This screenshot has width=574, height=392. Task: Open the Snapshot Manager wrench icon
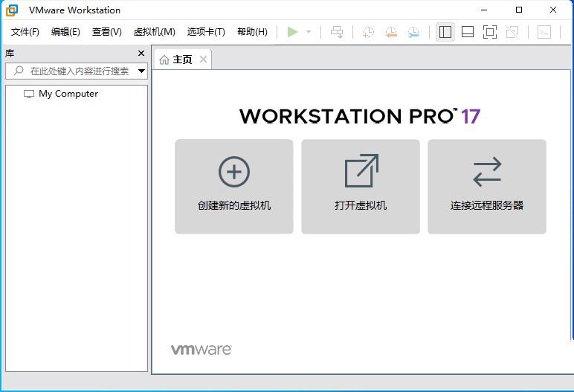point(413,32)
